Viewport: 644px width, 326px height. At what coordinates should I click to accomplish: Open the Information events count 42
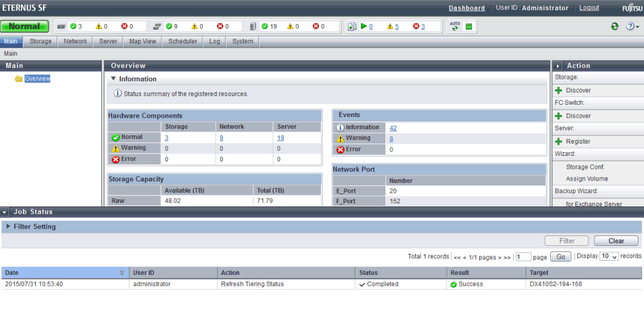pyautogui.click(x=393, y=128)
